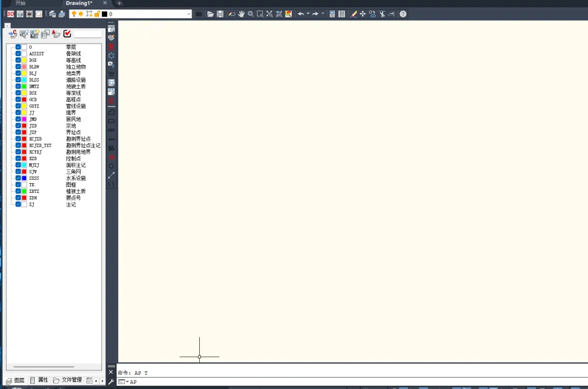This screenshot has width=588, height=389.
Task: Save the drawing with the floppy icon
Action: 220,14
